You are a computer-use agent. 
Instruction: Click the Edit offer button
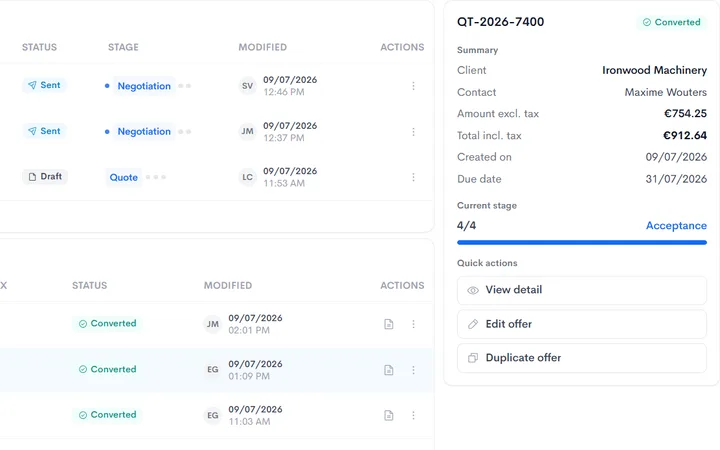(582, 324)
